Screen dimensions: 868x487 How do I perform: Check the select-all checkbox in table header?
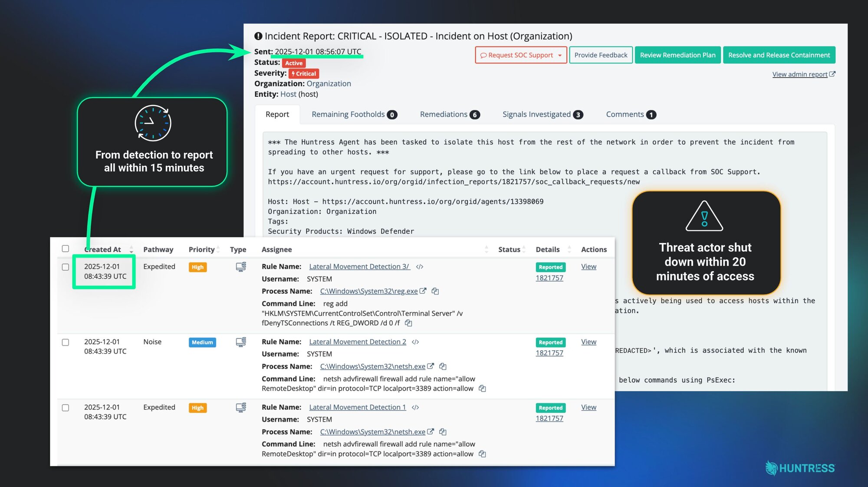(x=66, y=249)
